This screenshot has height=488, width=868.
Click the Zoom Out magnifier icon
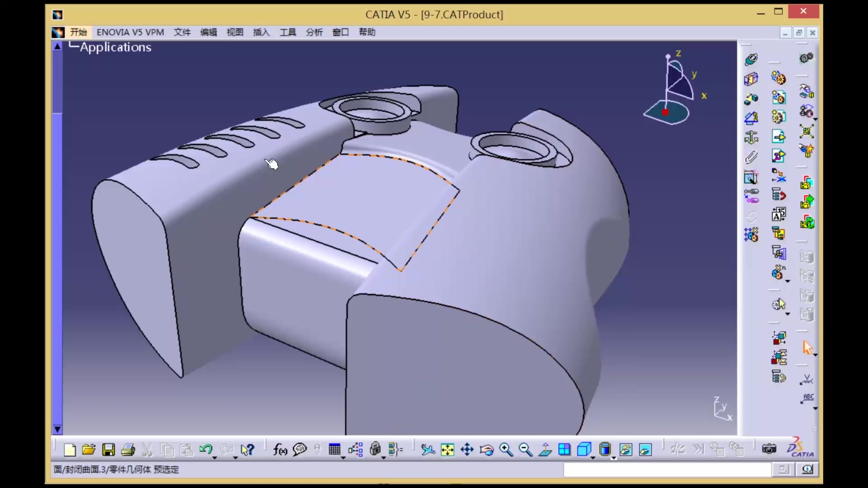(525, 450)
